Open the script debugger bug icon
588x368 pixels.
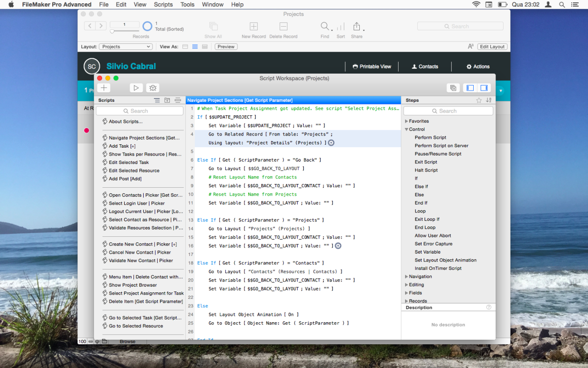[x=153, y=88]
